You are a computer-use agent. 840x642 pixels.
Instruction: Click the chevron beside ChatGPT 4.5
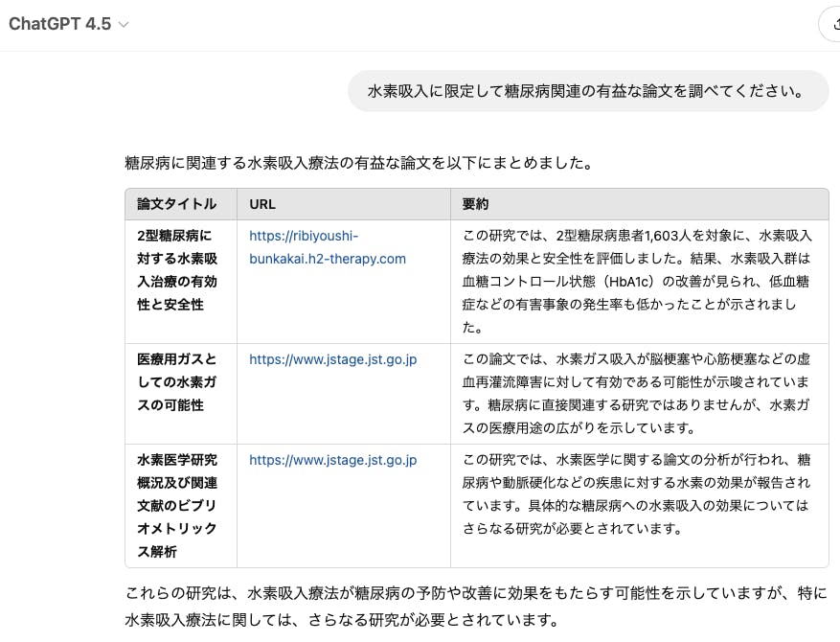124,25
